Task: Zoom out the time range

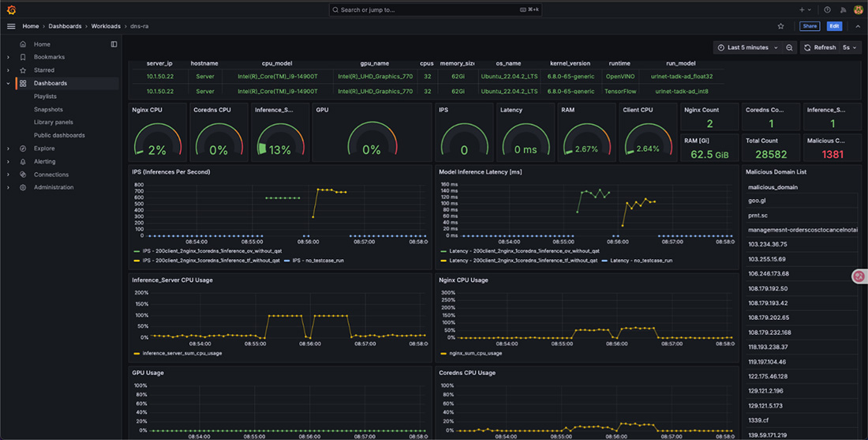Action: [789, 47]
